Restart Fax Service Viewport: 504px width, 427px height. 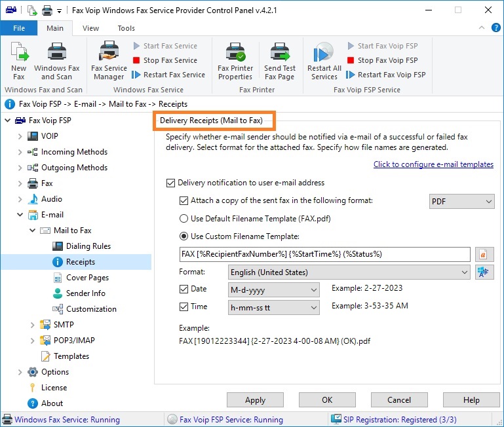168,75
